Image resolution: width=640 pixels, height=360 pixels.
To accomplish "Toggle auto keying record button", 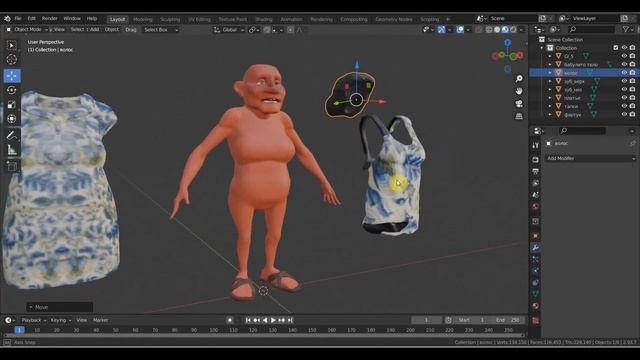I will (x=230, y=320).
